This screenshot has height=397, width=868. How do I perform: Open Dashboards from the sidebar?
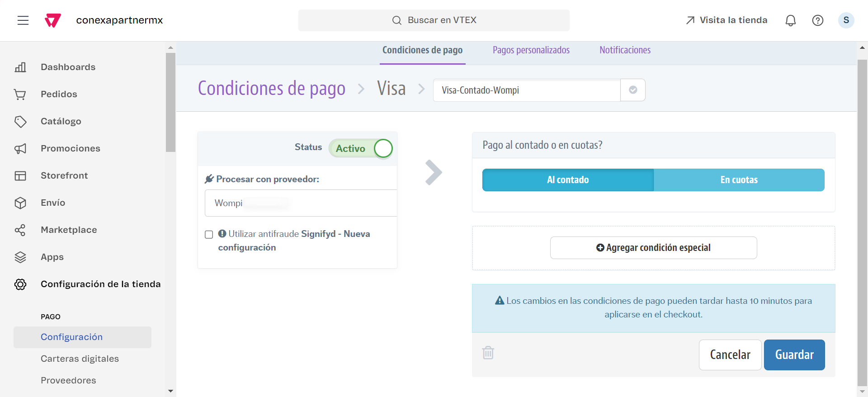68,67
